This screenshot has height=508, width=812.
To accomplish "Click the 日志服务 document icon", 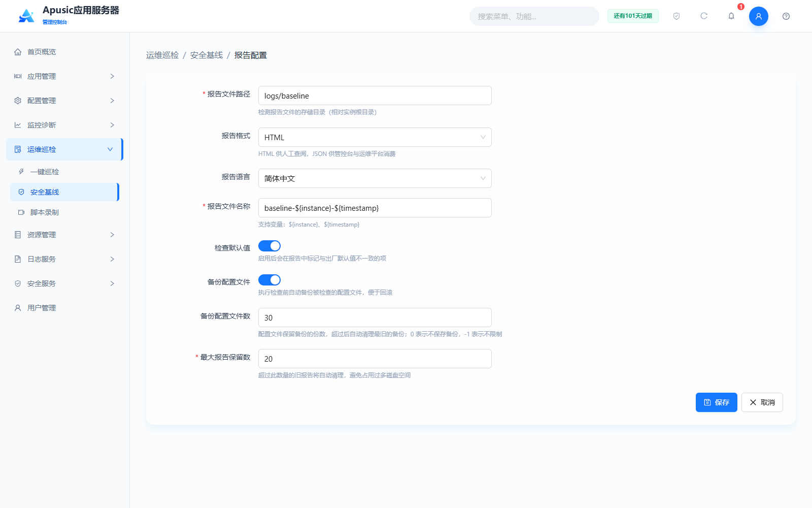I will (18, 259).
